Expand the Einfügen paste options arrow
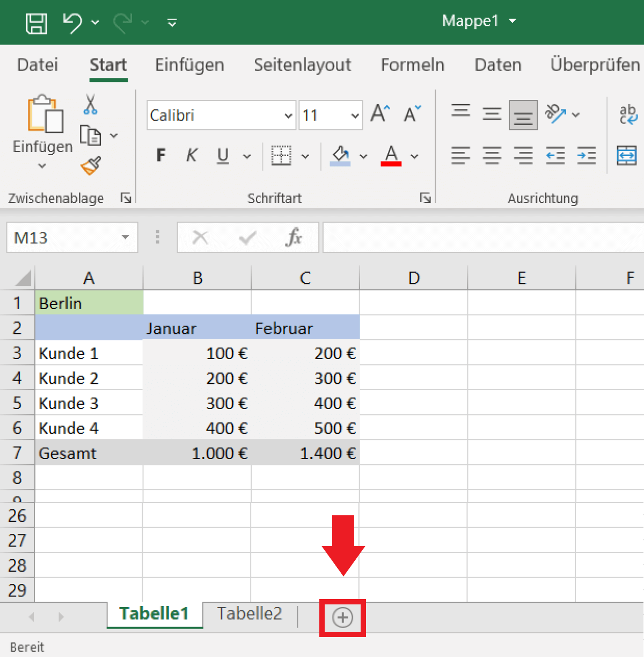The image size is (644, 657). click(x=42, y=166)
